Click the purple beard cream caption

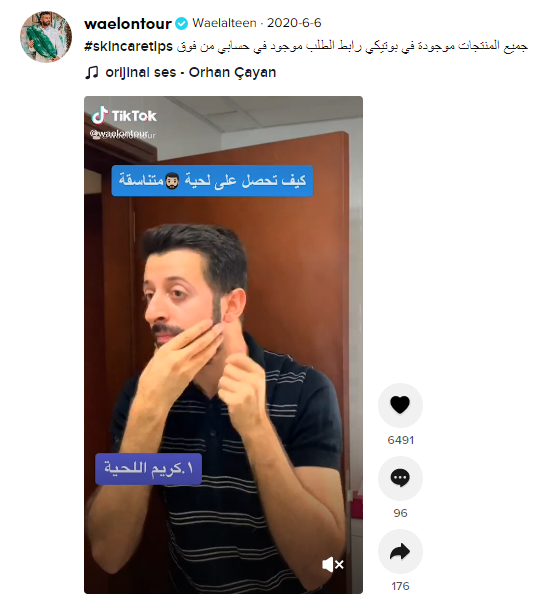click(x=148, y=469)
